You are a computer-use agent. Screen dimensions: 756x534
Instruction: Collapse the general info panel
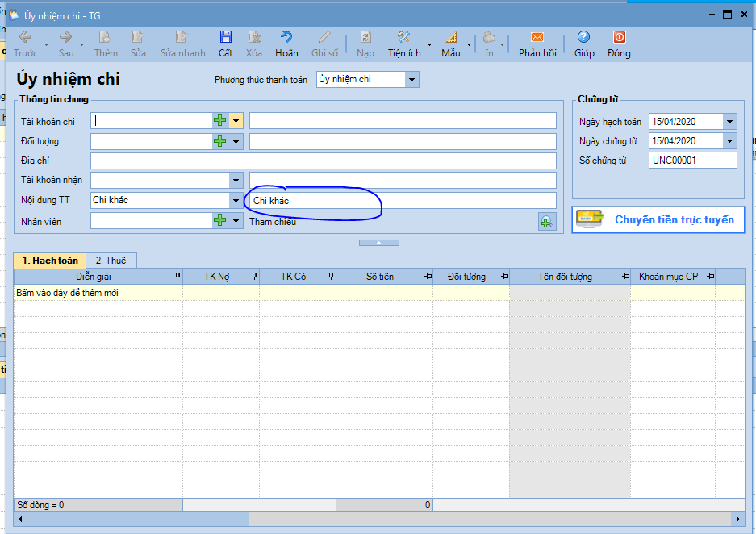[379, 243]
